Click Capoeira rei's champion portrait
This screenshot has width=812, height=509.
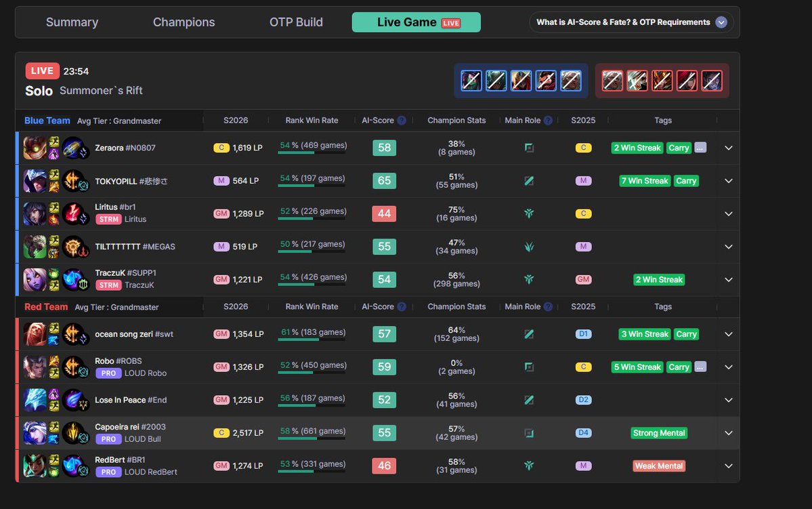(x=35, y=433)
